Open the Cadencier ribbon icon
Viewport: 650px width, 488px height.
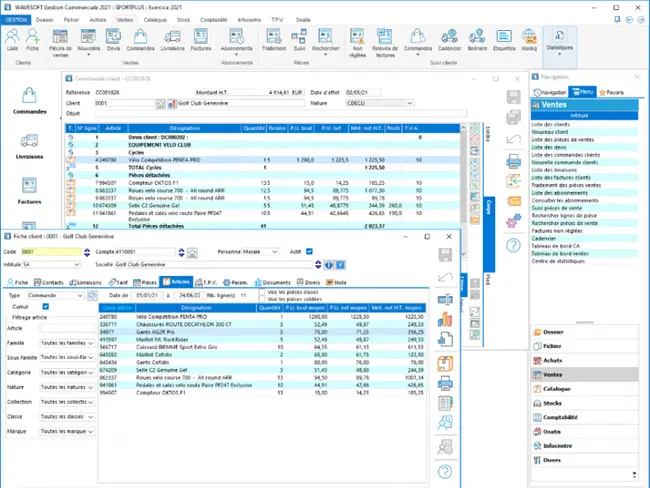tap(449, 40)
